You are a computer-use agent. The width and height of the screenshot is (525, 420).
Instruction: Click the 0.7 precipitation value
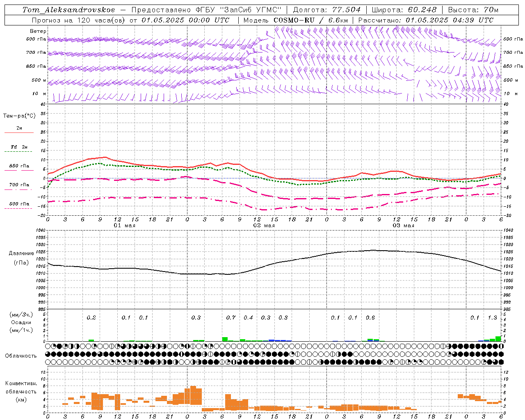click(231, 318)
